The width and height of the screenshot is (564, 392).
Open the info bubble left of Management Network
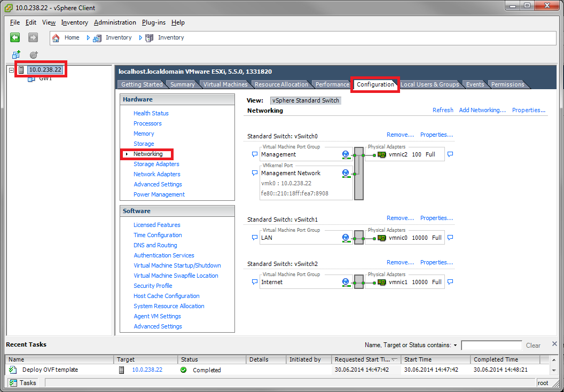pos(255,174)
